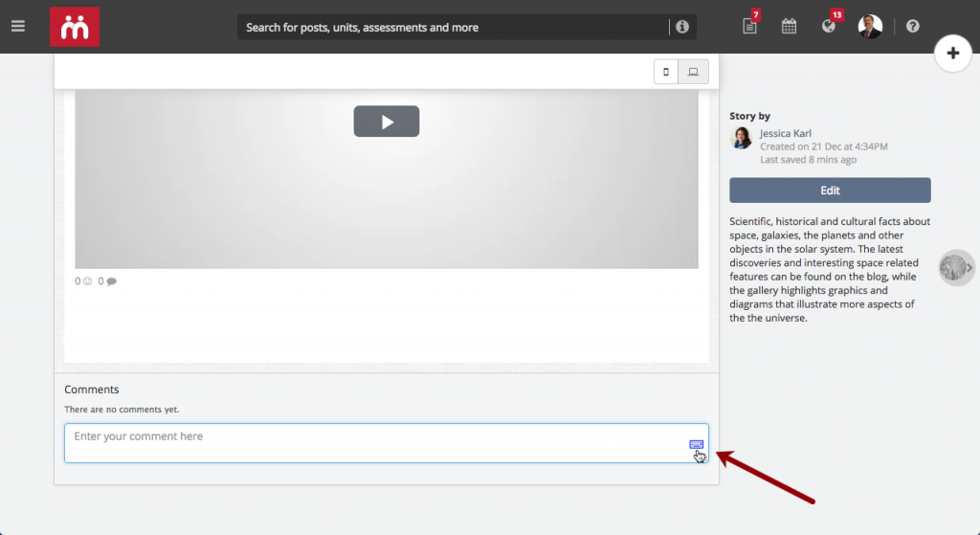
Task: Open the globe notifications icon with badge 13
Action: point(829,26)
